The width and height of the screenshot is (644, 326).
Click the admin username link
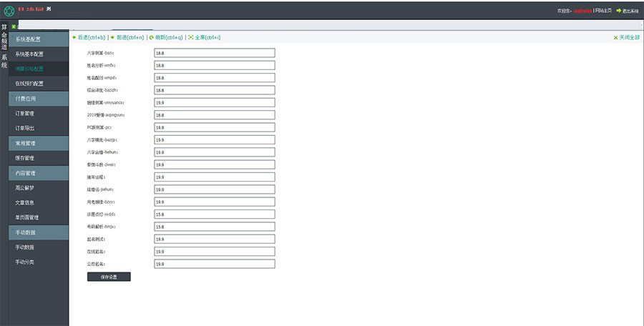click(x=582, y=11)
